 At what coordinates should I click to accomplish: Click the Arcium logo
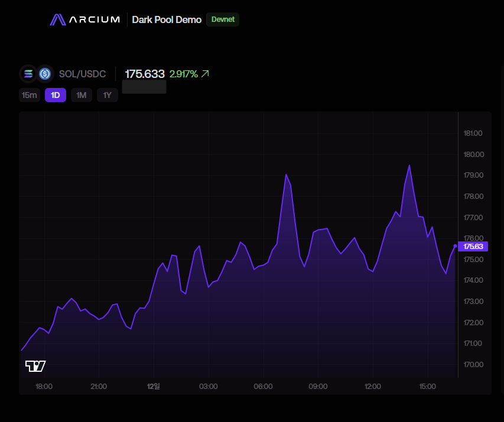coord(85,19)
